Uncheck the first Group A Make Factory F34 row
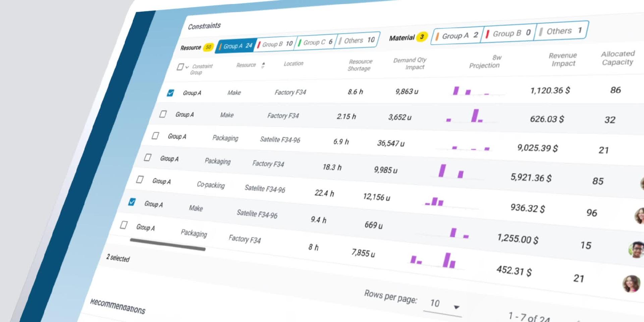 click(170, 93)
